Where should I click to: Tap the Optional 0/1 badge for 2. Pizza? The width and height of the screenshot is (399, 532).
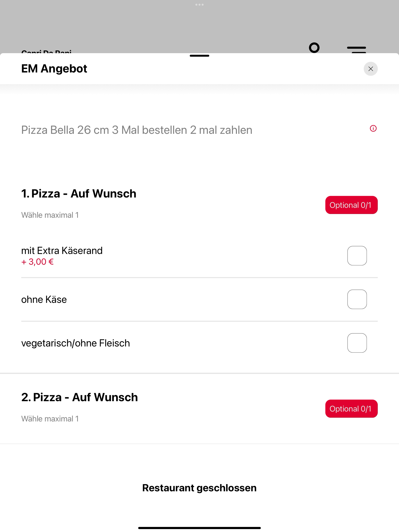(351, 409)
